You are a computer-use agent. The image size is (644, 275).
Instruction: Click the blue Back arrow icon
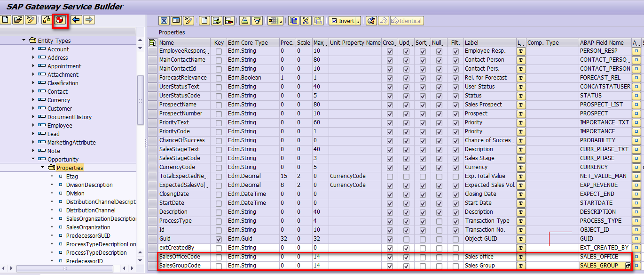(x=76, y=20)
